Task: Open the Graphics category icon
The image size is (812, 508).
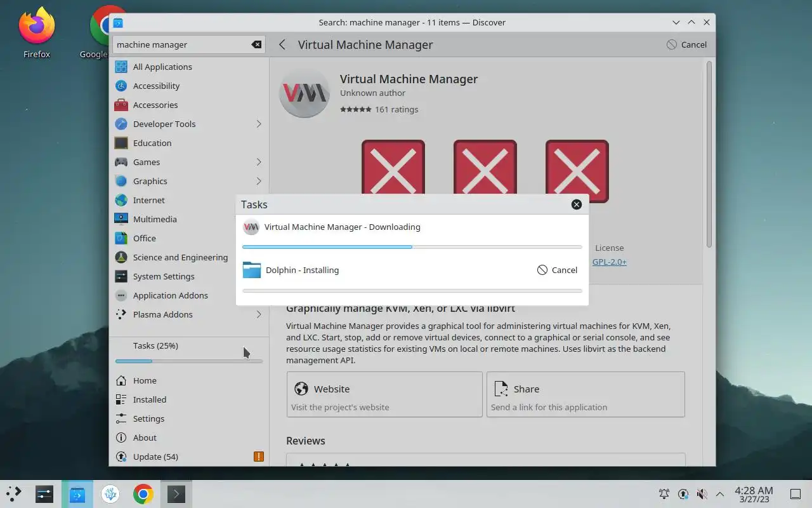Action: click(x=121, y=181)
